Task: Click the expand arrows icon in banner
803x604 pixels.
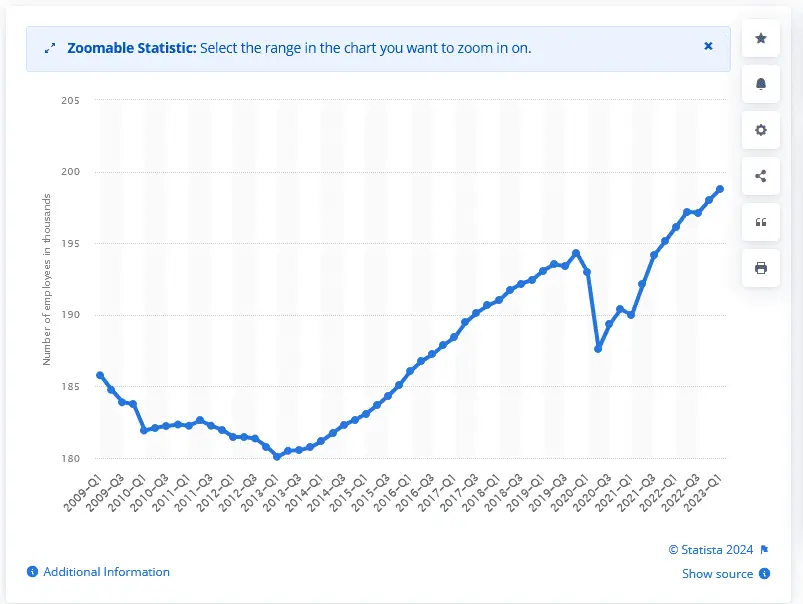Action: coord(50,48)
